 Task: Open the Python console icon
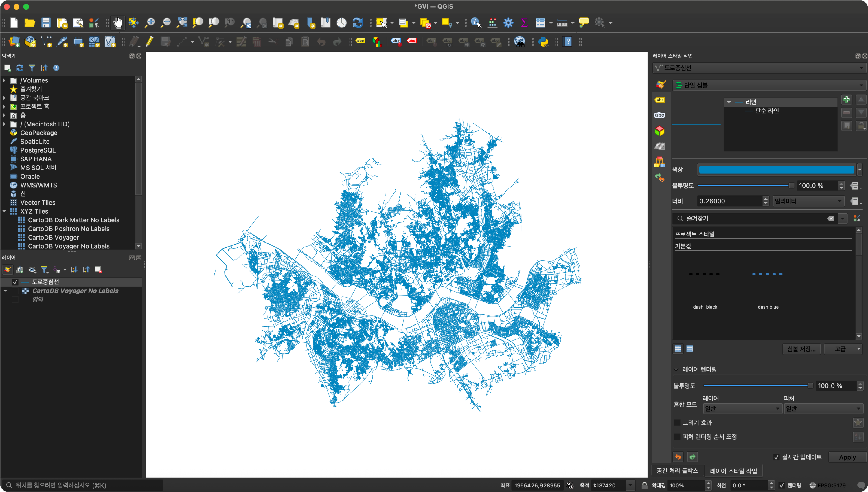pos(543,42)
